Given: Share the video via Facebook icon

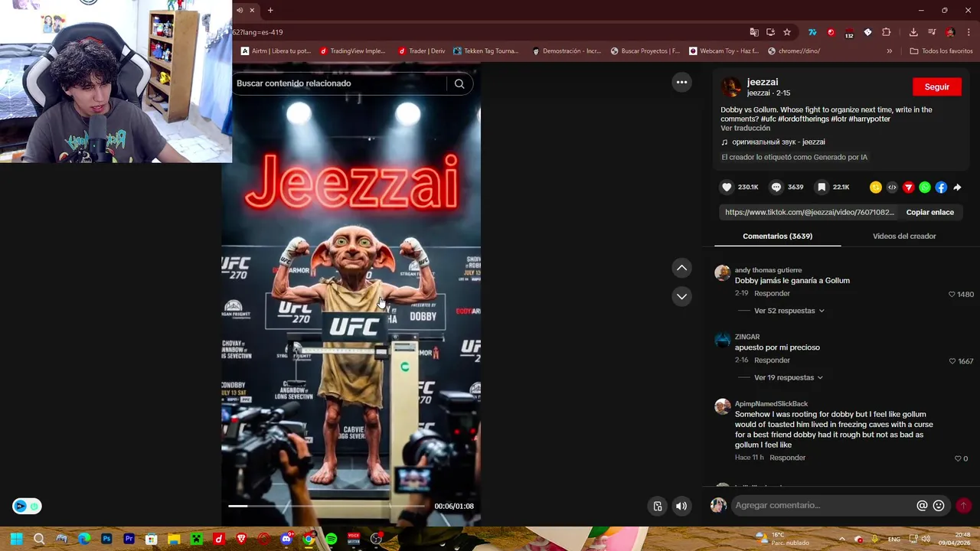Looking at the screenshot, I should [941, 187].
